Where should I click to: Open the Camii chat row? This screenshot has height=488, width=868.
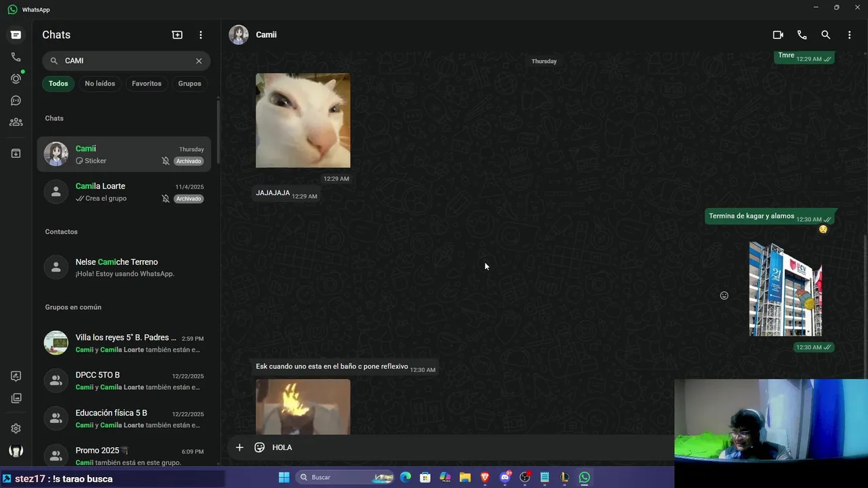coord(124,154)
